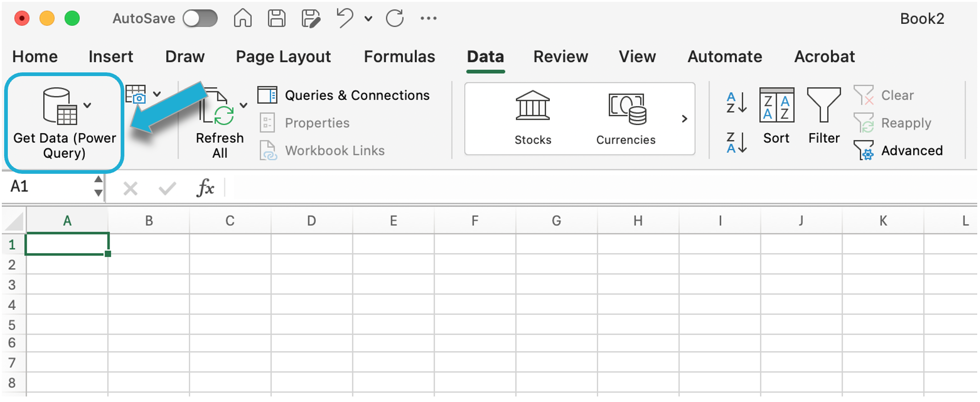980x402 pixels.
Task: Expand the data types gallery arrow
Action: point(684,118)
